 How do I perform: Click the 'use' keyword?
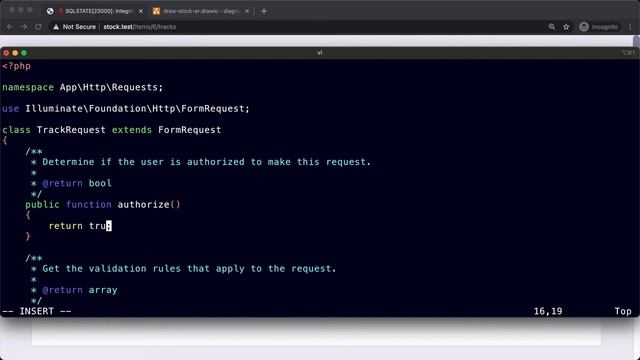[11, 109]
